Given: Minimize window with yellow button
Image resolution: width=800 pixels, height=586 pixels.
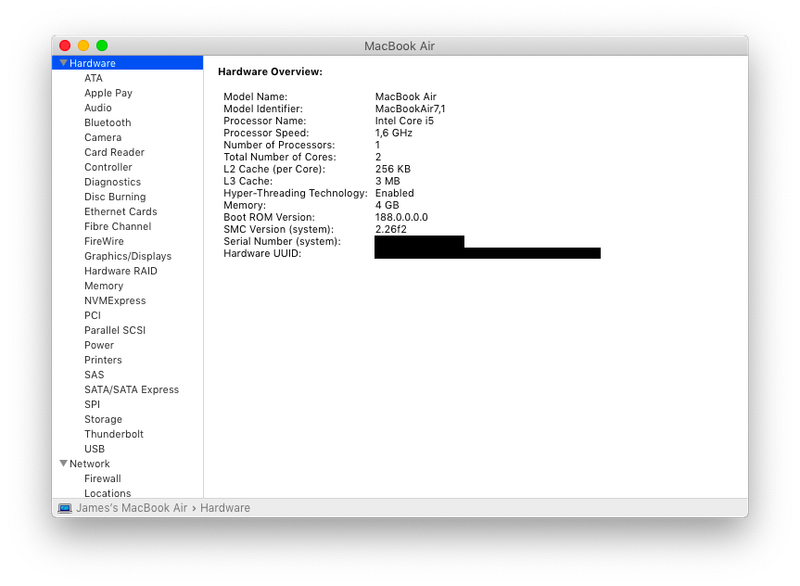Looking at the screenshot, I should [x=83, y=45].
